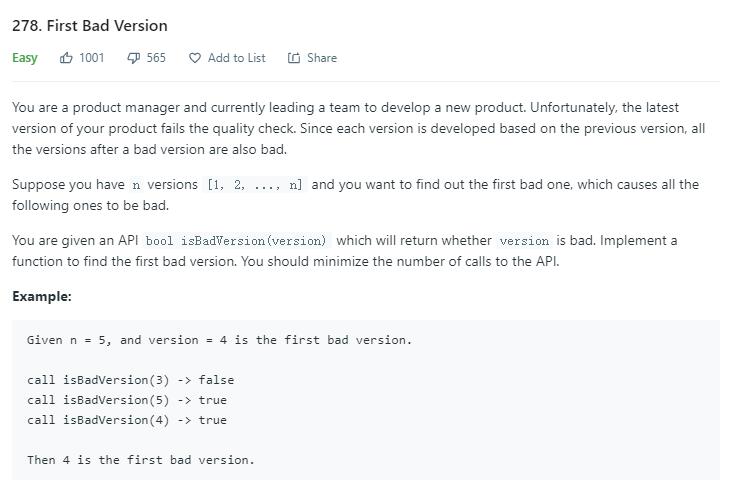Click the isBadVersion(5) -> true line

point(127,400)
